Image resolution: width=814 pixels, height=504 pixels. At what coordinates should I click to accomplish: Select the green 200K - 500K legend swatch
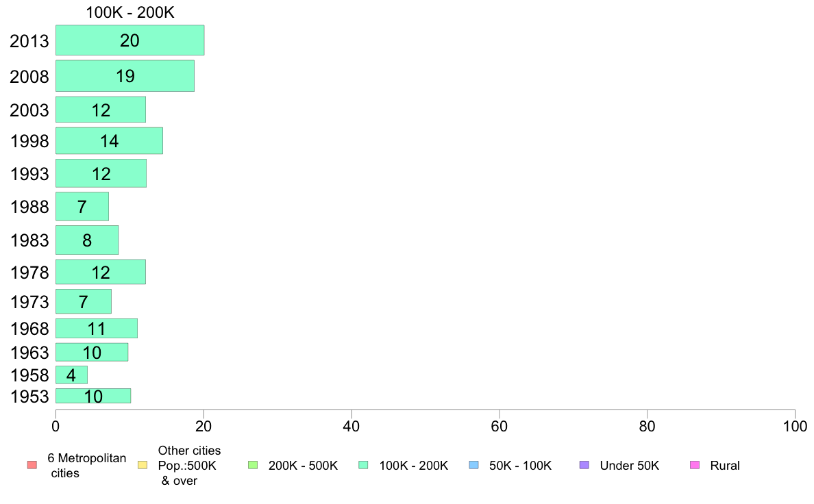pyautogui.click(x=253, y=465)
